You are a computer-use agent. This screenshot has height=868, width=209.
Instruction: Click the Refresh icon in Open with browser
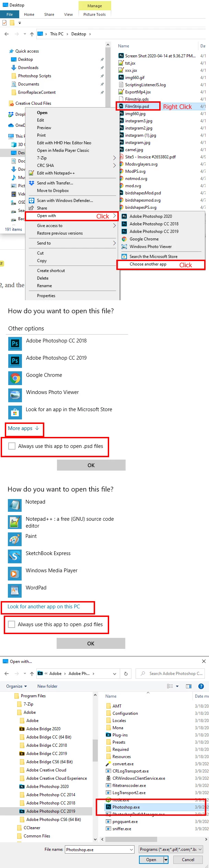pos(126,674)
